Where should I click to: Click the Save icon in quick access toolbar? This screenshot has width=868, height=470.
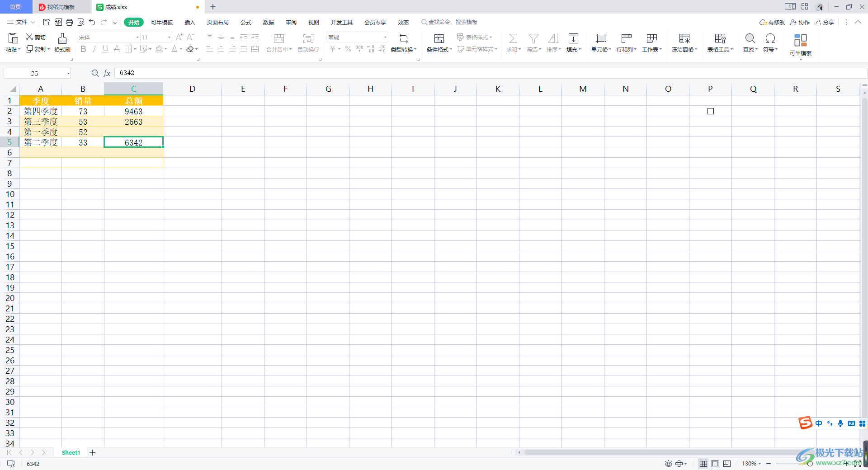(47, 22)
